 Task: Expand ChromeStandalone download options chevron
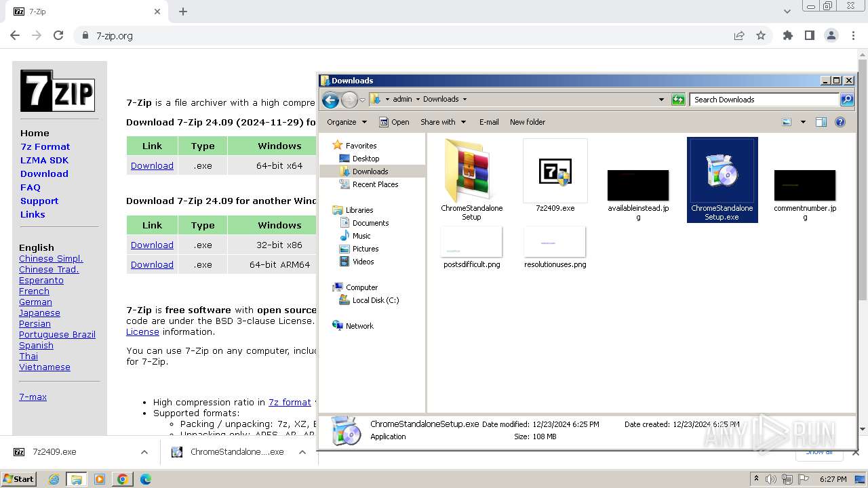(302, 452)
